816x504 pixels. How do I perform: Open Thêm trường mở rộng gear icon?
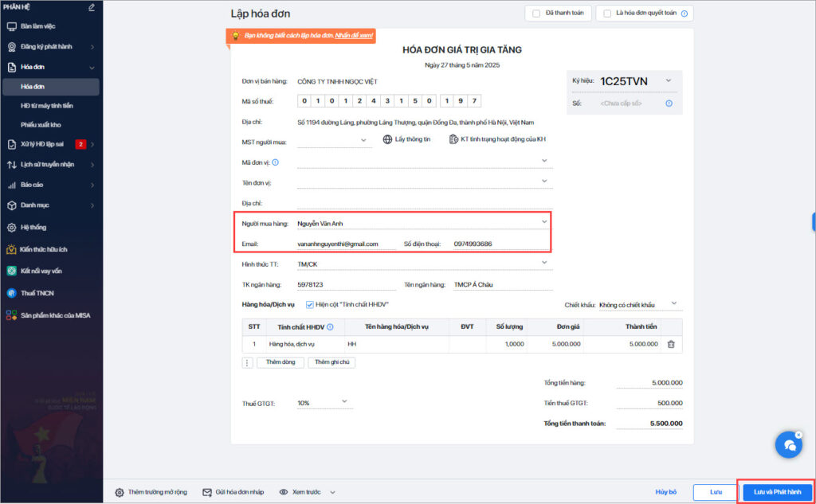pyautogui.click(x=120, y=492)
